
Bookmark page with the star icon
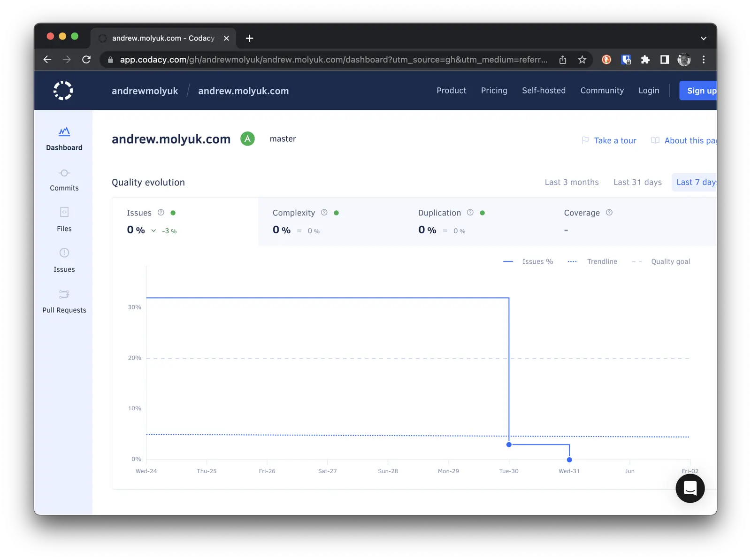click(x=582, y=60)
